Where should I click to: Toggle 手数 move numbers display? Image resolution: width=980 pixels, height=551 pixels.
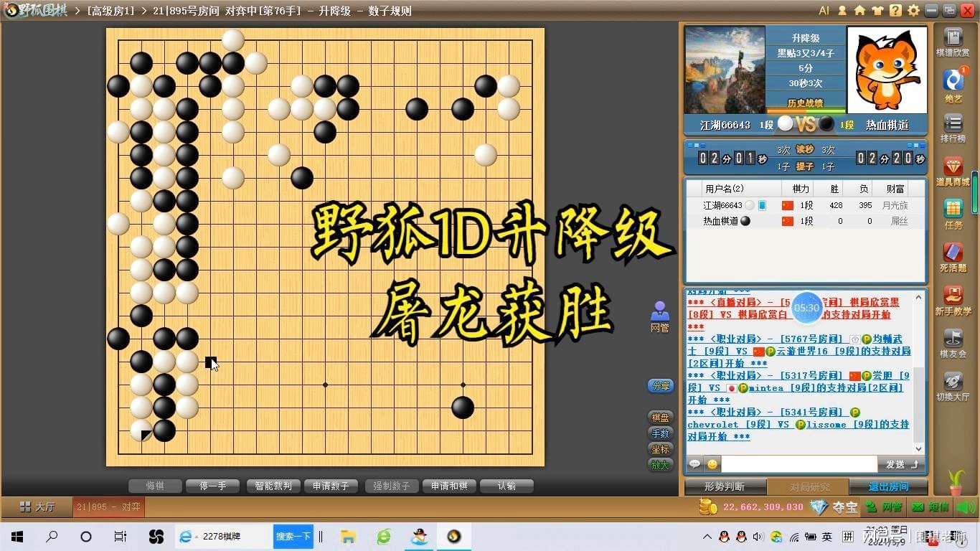pos(660,433)
